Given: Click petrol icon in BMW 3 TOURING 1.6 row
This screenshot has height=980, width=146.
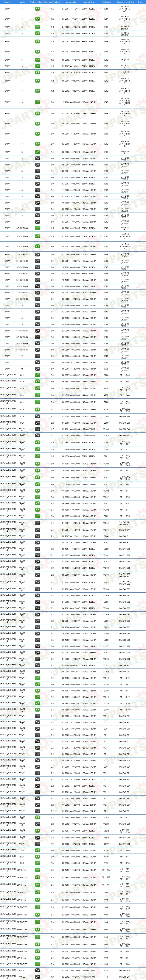Looking at the screenshot, I should (37, 228).
